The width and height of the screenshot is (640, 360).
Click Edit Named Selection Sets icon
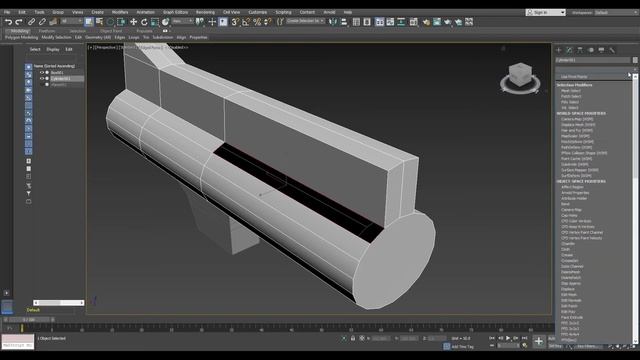coord(280,22)
